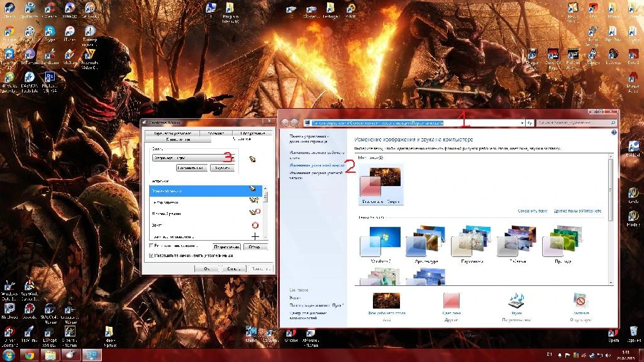Open recent pages dropdown next to navigation arrows
Viewport: 644px width, 362px height.
coord(301,123)
